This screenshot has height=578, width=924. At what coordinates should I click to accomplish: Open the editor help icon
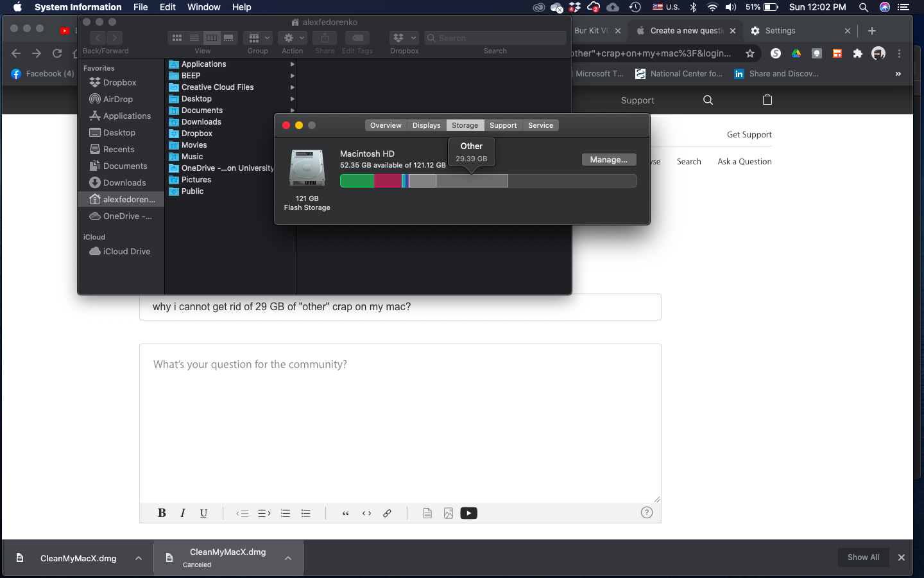[x=647, y=512]
